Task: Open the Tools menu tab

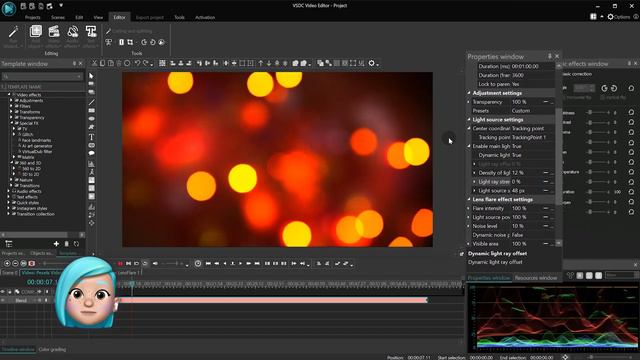Action: click(x=179, y=18)
